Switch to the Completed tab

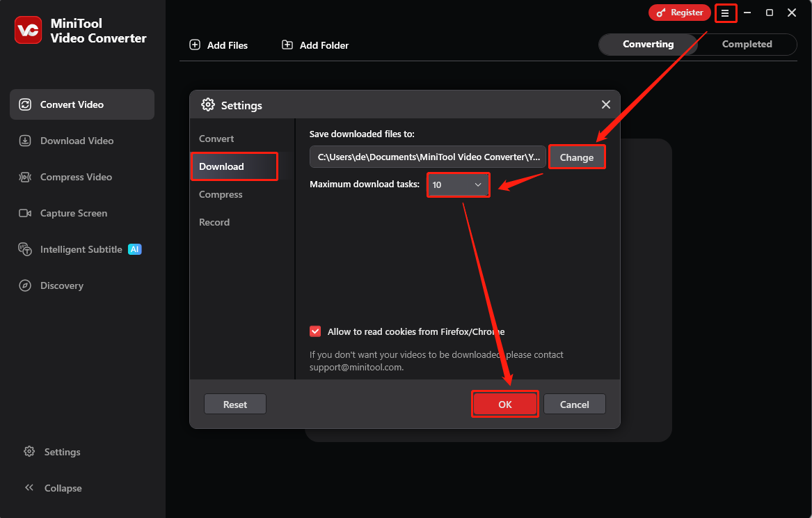coord(747,44)
